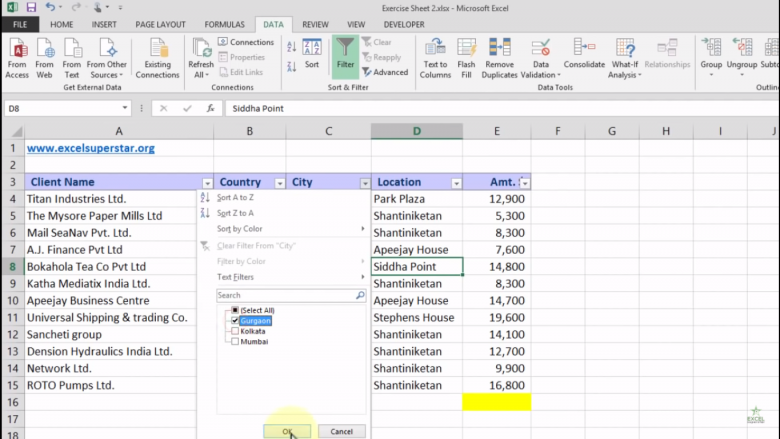Open Text to Columns
Image resolution: width=780 pixels, height=439 pixels.
435,58
